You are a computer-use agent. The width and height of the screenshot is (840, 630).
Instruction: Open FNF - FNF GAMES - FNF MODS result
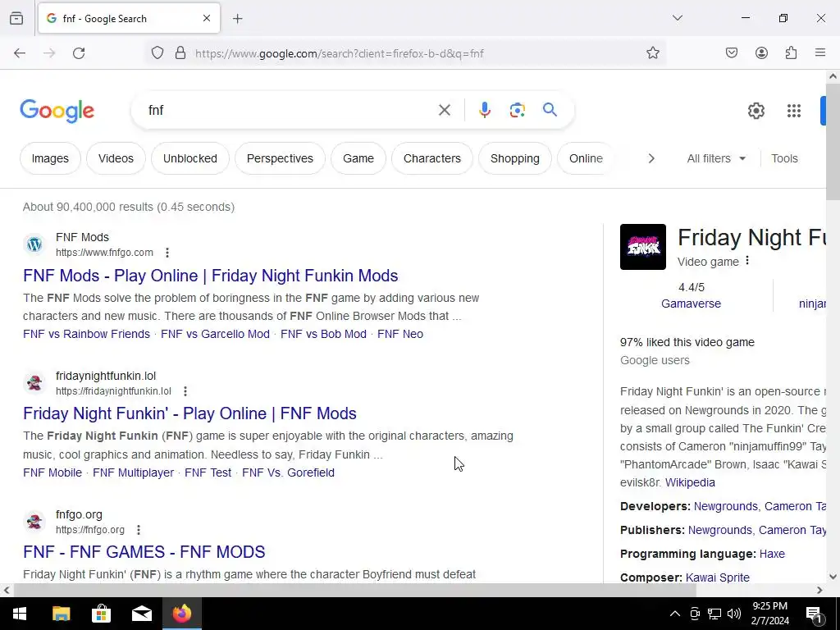pyautogui.click(x=144, y=552)
